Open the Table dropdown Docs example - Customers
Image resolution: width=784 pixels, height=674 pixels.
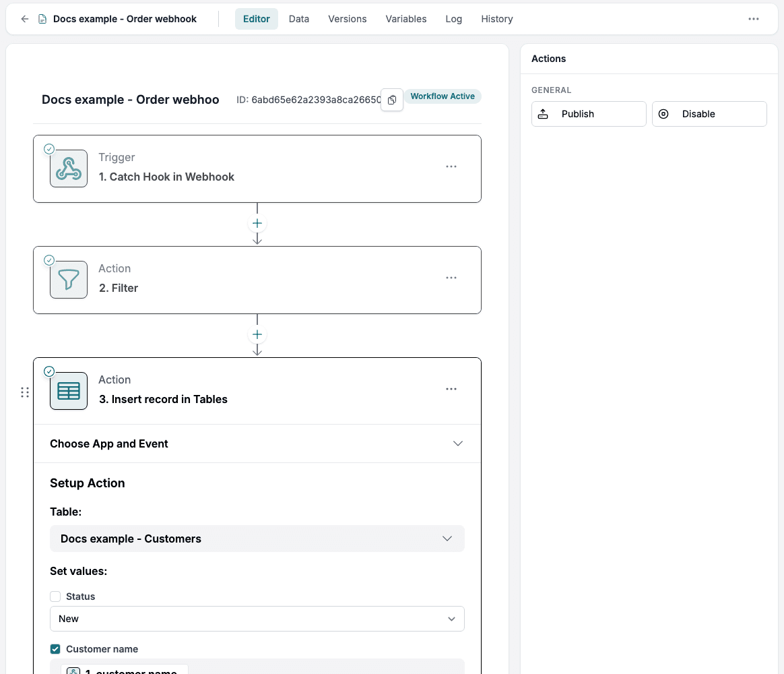coord(257,539)
